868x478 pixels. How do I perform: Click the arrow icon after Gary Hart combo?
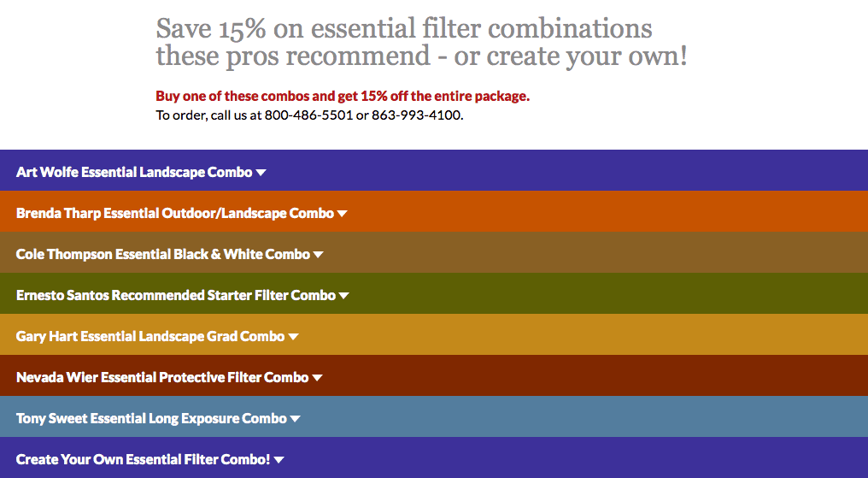click(293, 336)
